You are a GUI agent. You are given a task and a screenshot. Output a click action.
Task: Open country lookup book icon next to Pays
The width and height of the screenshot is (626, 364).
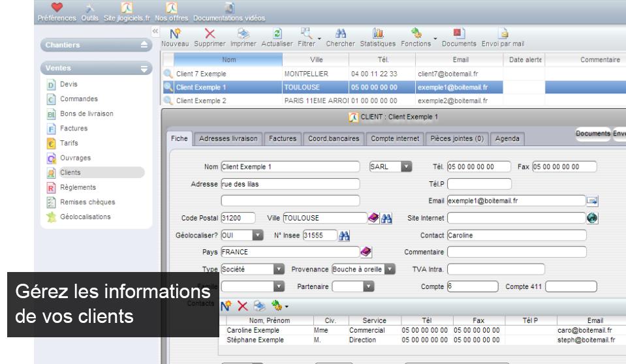coord(366,252)
